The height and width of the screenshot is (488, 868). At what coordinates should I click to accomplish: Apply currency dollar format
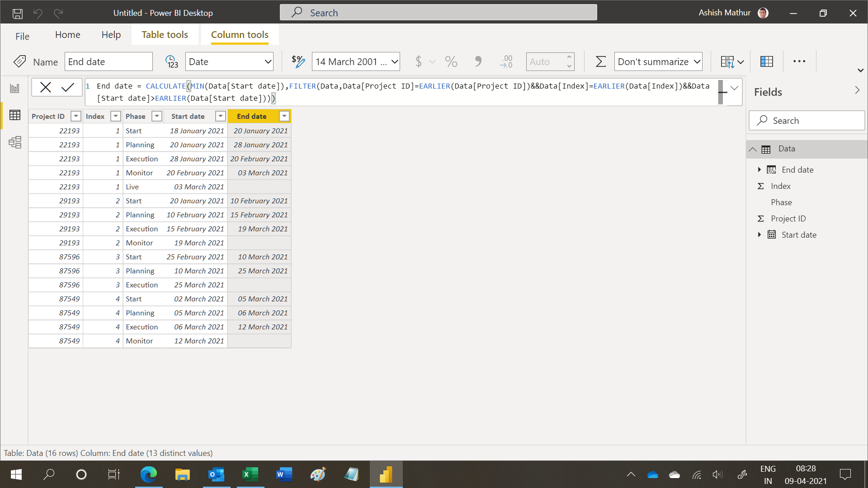click(x=419, y=61)
